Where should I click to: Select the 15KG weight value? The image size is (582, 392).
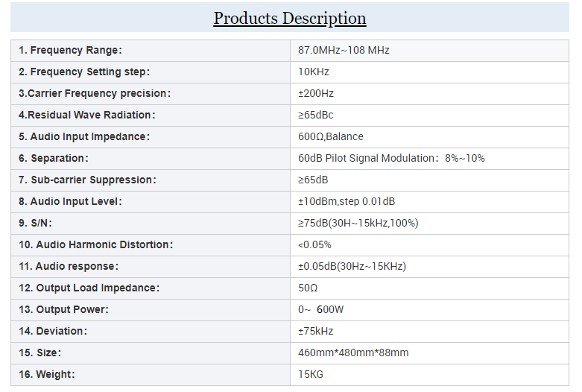311,374
